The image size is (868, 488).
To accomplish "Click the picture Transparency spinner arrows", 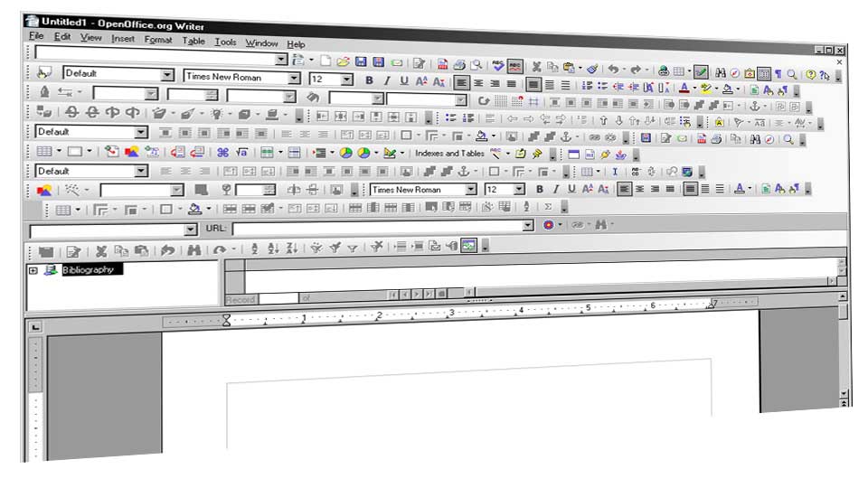I will 269,191.
